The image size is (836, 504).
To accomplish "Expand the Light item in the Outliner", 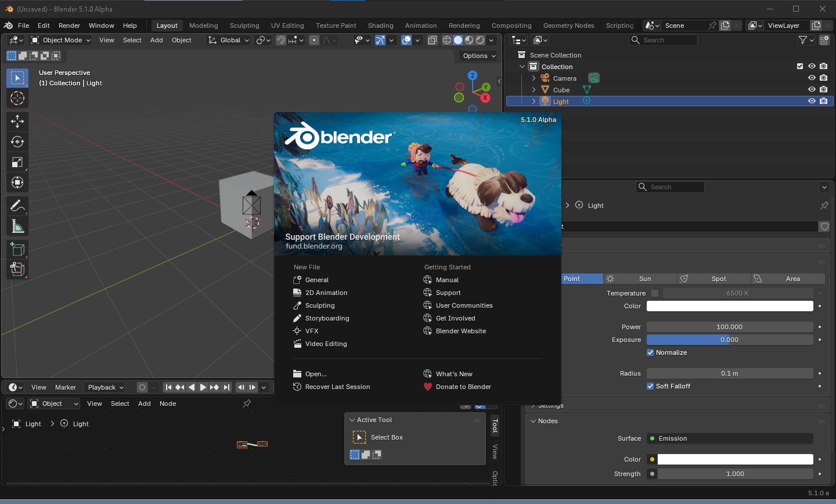I will pyautogui.click(x=534, y=101).
